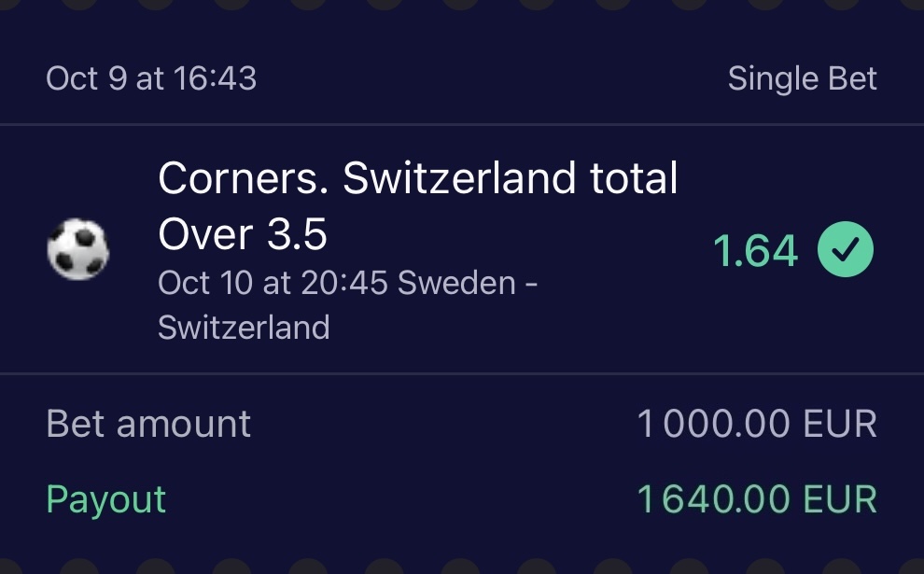924x574 pixels.
Task: Tap the EUR currency in the payout row
Action: pyautogui.click(x=840, y=499)
